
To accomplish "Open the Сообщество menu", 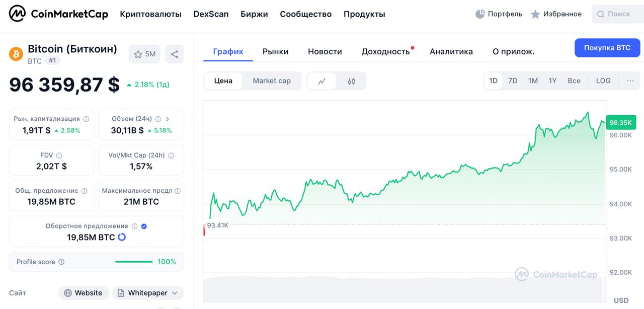I will pos(306,14).
